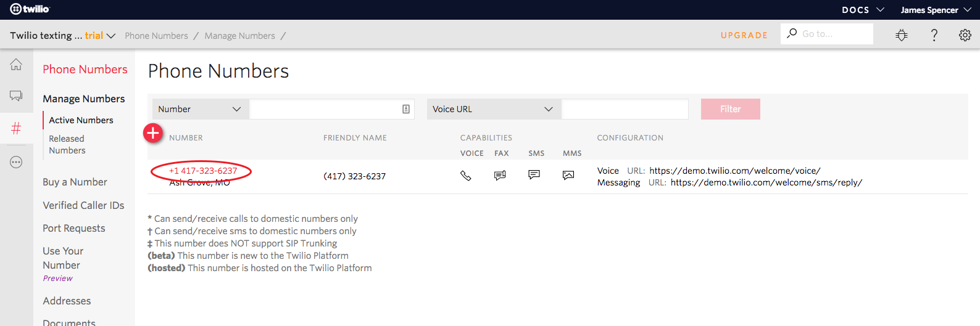Expand the Voice URL filter dropdown
The height and width of the screenshot is (326, 980).
[x=493, y=109]
